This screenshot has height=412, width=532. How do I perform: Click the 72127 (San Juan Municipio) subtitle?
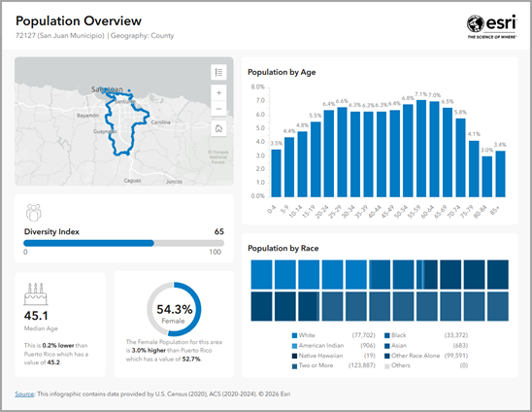click(60, 36)
